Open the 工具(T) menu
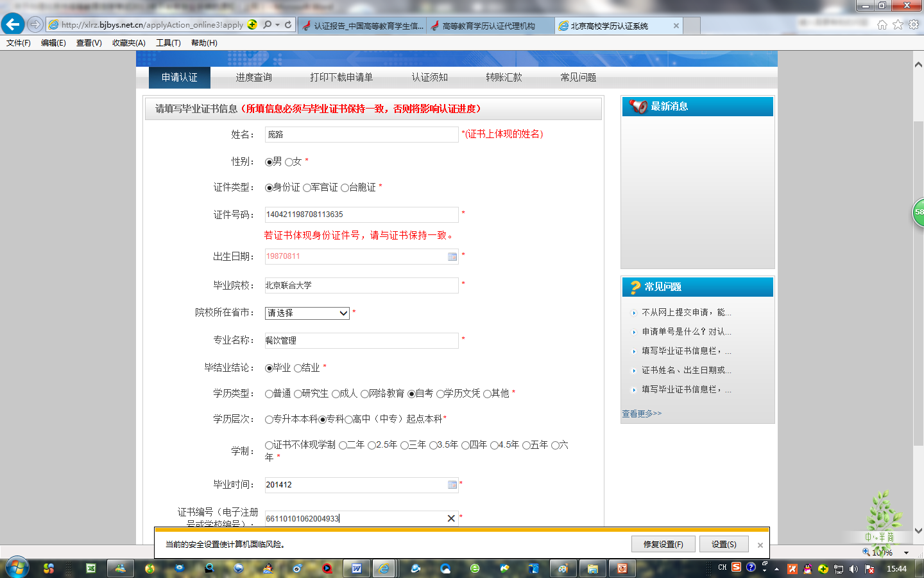This screenshot has height=578, width=924. point(168,43)
